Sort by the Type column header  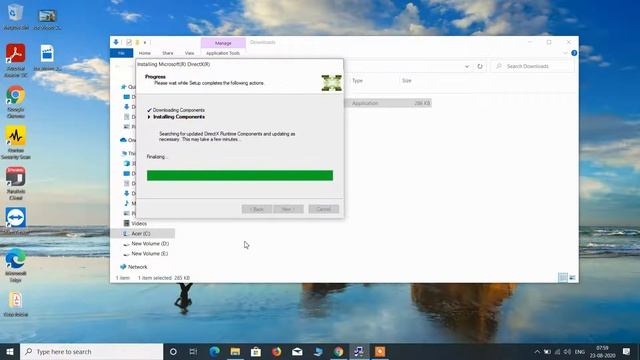358,81
